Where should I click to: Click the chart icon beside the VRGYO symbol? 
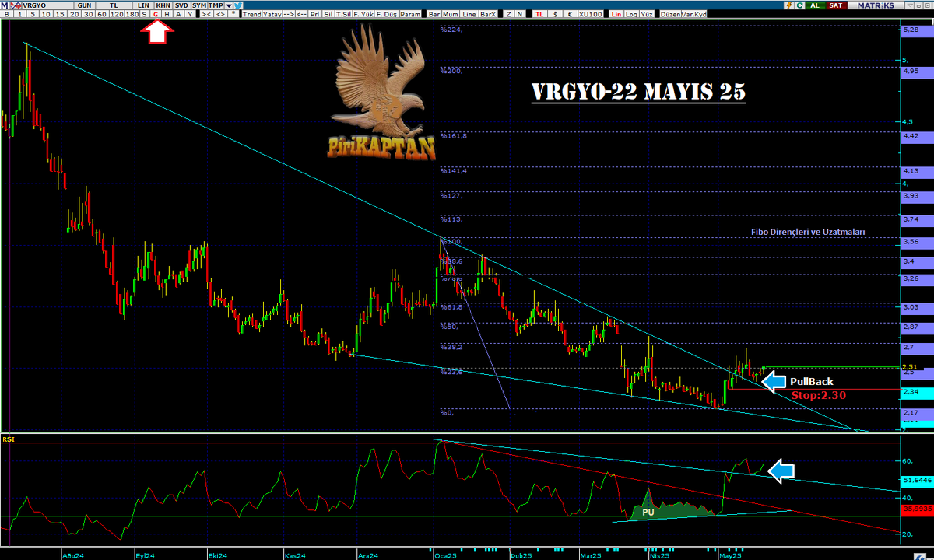point(16,5)
